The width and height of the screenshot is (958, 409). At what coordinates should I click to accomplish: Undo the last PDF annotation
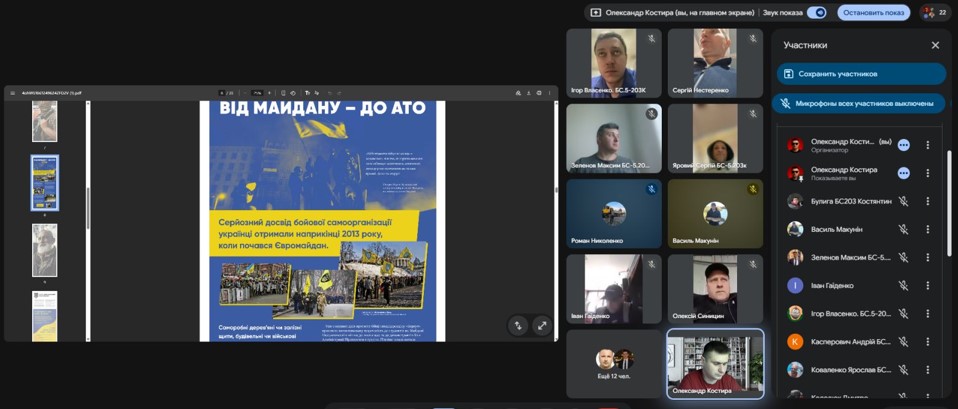point(330,93)
